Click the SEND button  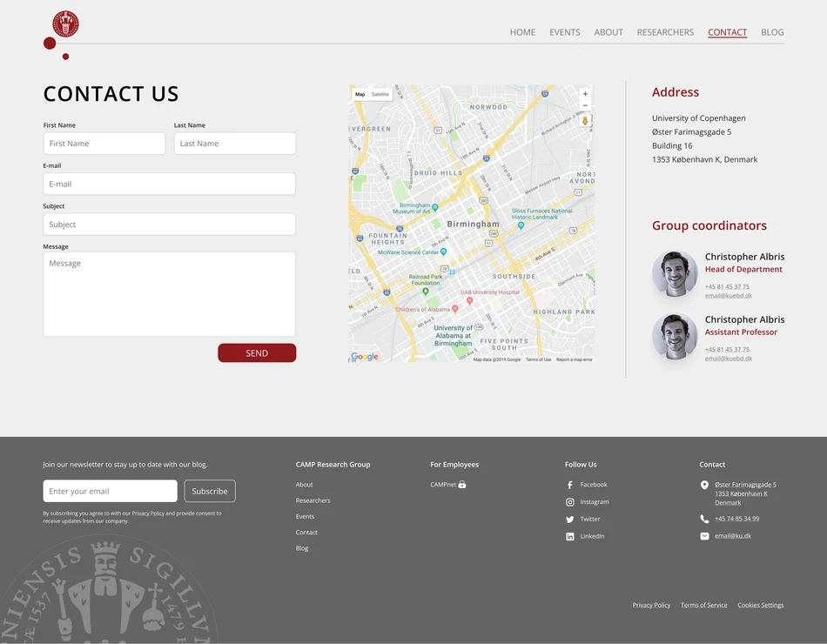point(257,352)
